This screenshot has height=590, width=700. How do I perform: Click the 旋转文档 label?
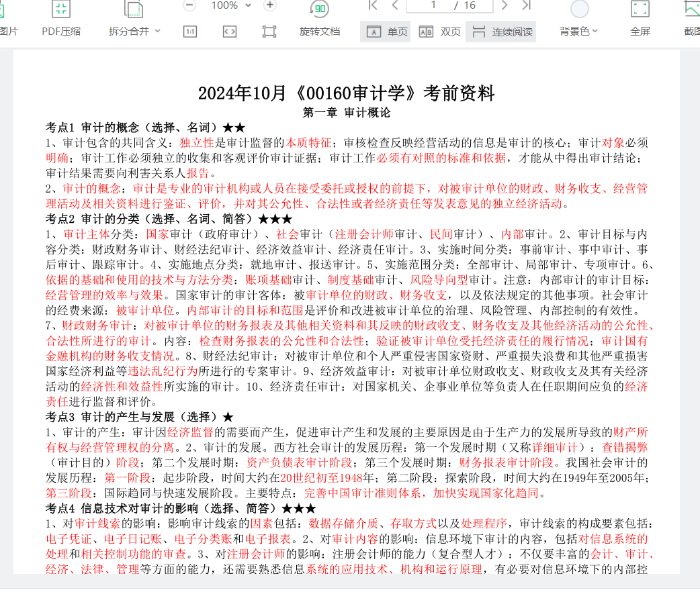(320, 32)
